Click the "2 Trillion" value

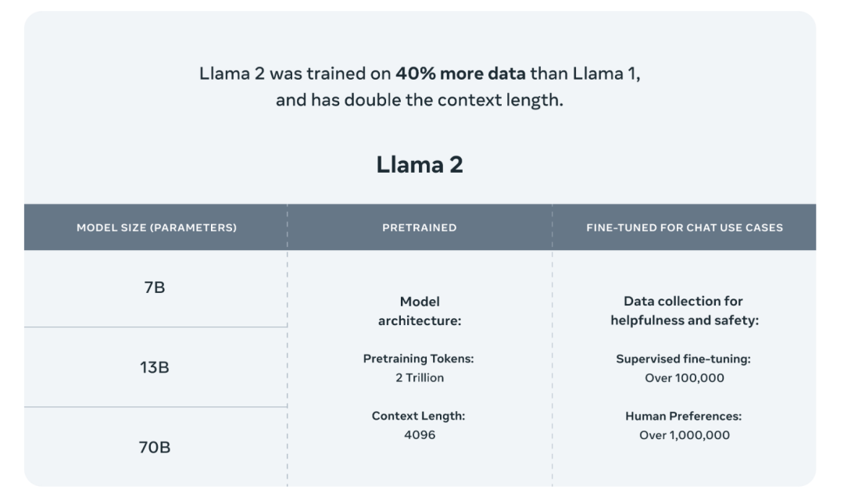(x=420, y=378)
